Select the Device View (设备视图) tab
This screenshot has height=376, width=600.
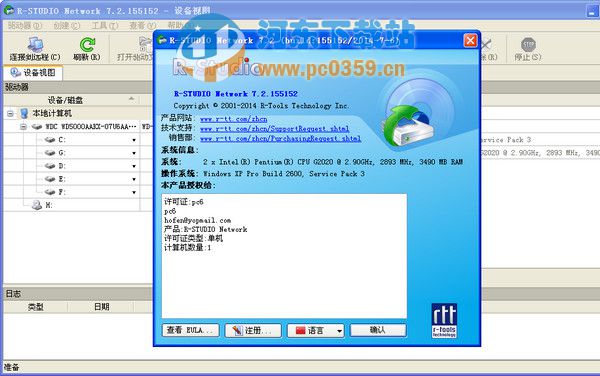click(x=33, y=73)
